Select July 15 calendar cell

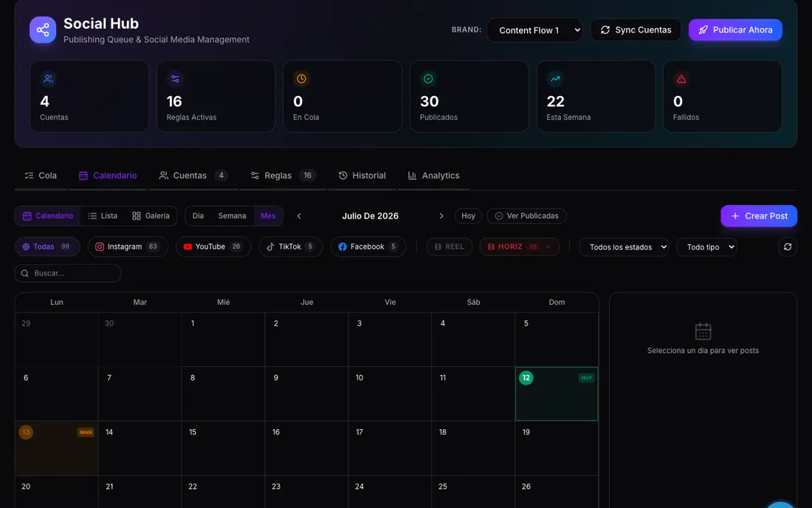(x=223, y=448)
